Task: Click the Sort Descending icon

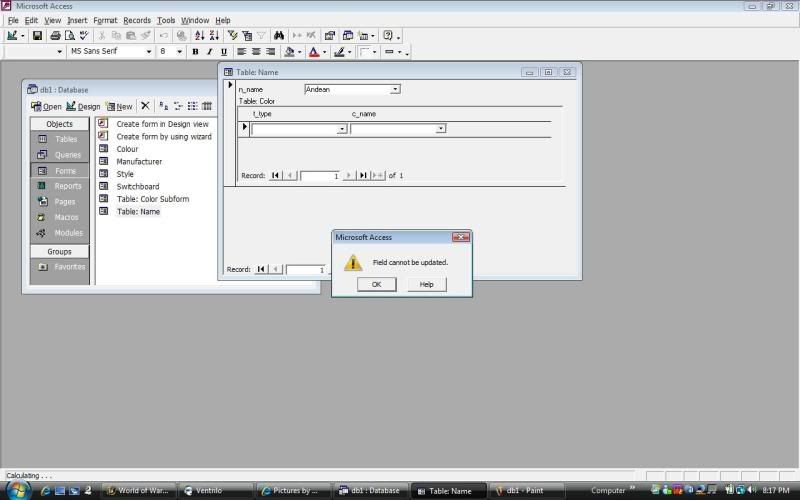Action: click(x=214, y=35)
